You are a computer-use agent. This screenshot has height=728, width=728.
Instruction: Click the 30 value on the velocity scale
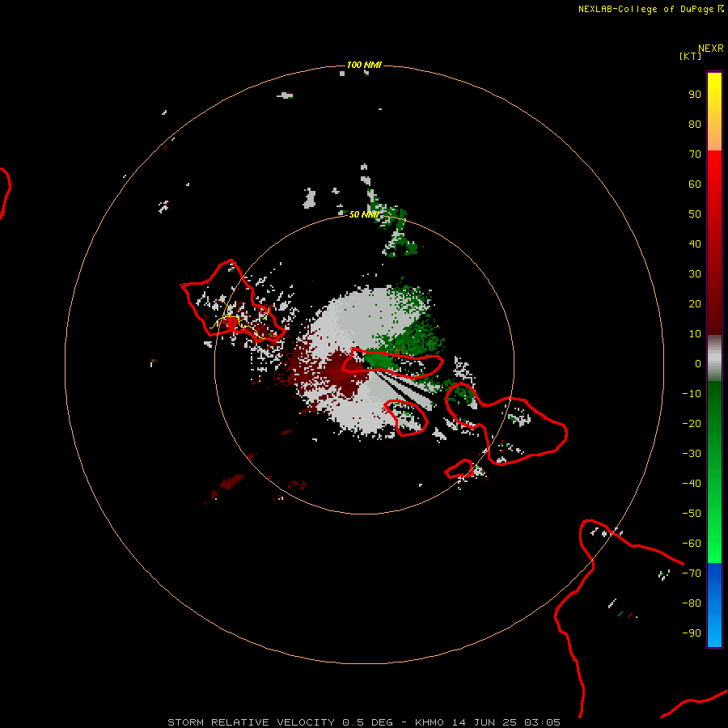click(x=695, y=274)
